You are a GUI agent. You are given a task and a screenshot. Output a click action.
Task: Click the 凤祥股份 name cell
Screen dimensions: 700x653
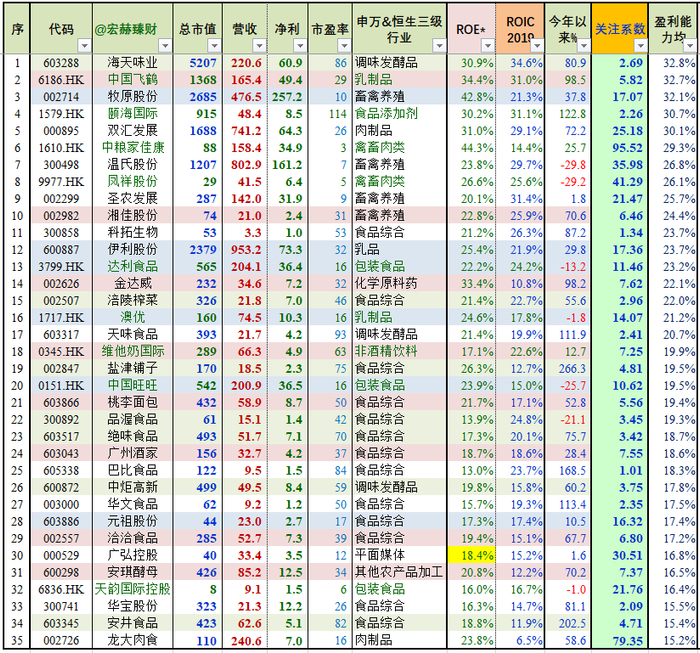133,182
